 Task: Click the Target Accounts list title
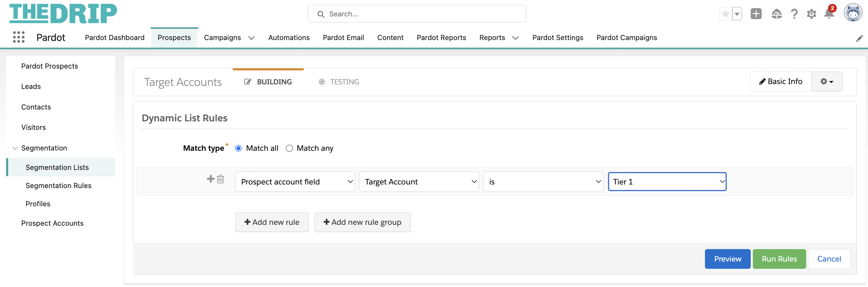pos(183,82)
